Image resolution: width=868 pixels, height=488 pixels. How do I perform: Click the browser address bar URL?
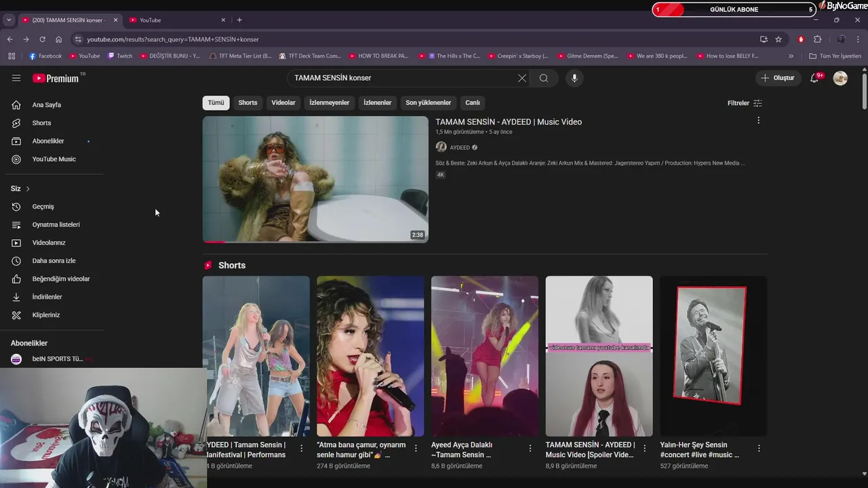pyautogui.click(x=173, y=39)
